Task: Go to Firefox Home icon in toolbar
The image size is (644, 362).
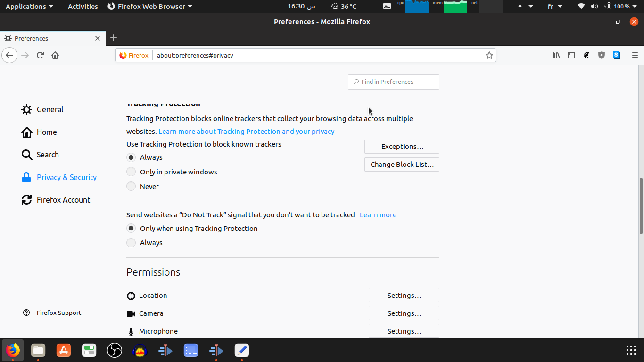Action: (x=55, y=55)
